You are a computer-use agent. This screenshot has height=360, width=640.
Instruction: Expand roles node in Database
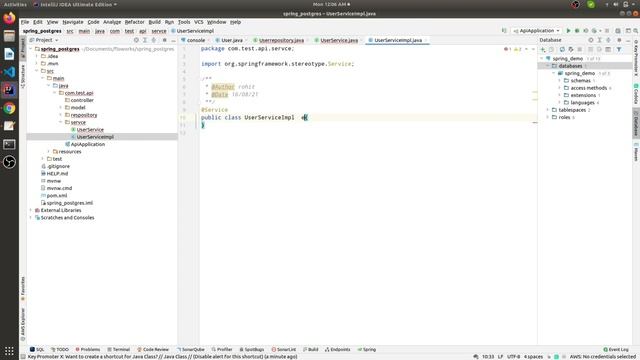tap(548, 117)
